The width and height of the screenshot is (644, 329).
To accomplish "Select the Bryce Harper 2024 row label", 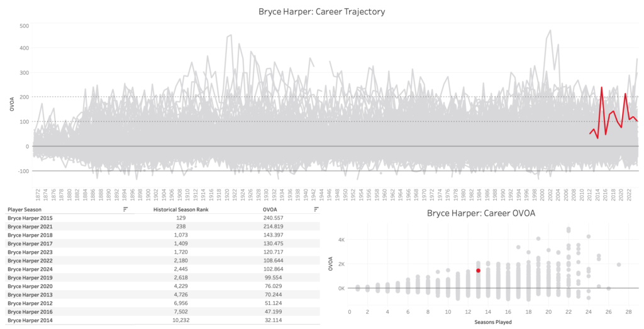I will coord(30,269).
